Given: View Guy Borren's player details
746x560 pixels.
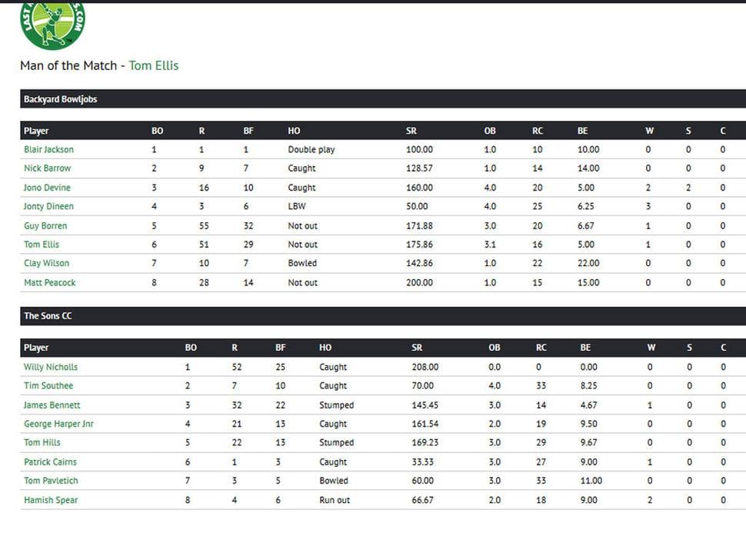Looking at the screenshot, I should click(x=45, y=225).
